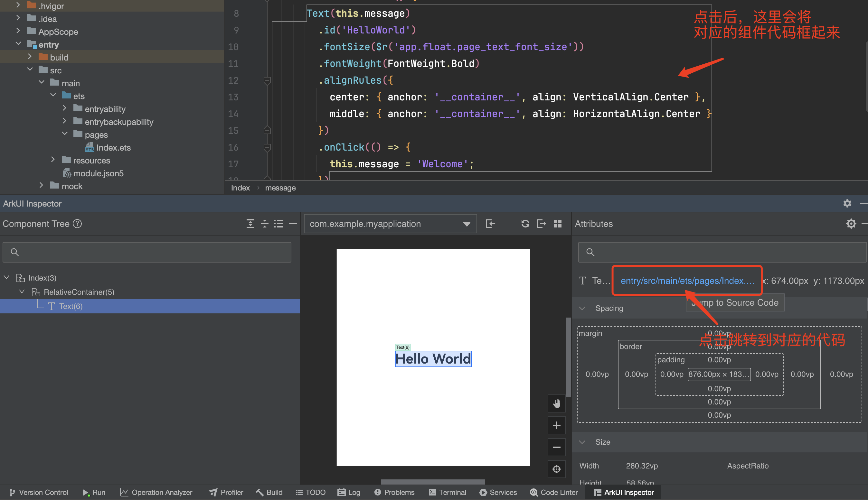Select the Text(6) node in Component Tree
Image resolution: width=868 pixels, height=500 pixels.
click(71, 306)
